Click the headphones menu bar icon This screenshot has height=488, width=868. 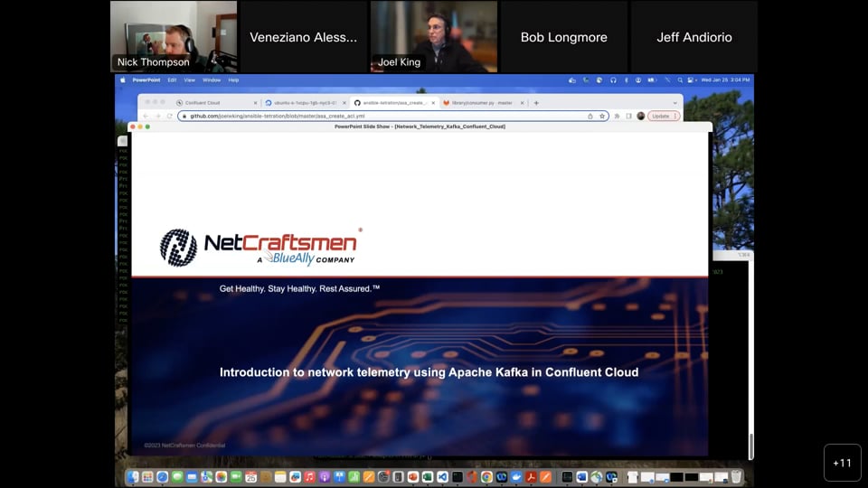coord(613,80)
